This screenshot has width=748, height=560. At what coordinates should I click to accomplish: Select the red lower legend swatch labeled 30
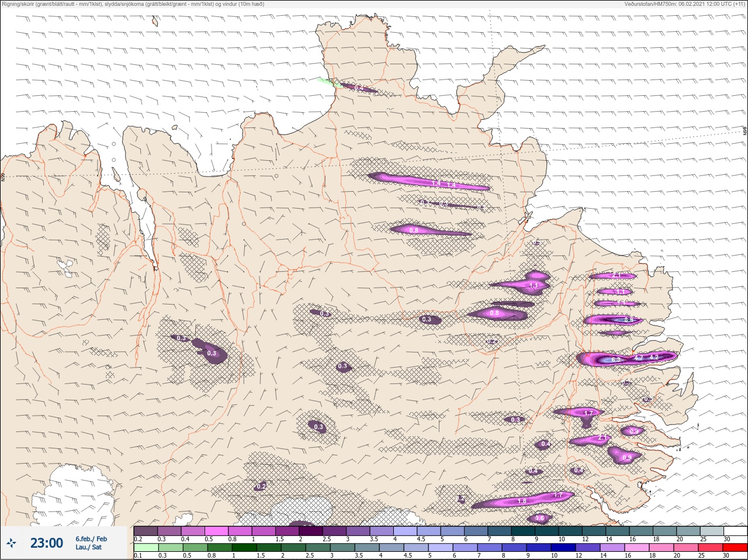tap(735, 548)
